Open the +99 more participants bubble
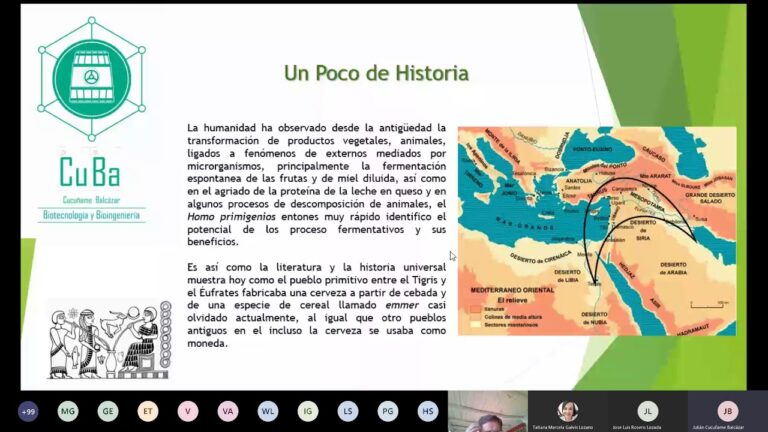Viewport: 768px width, 432px height. coord(28,411)
